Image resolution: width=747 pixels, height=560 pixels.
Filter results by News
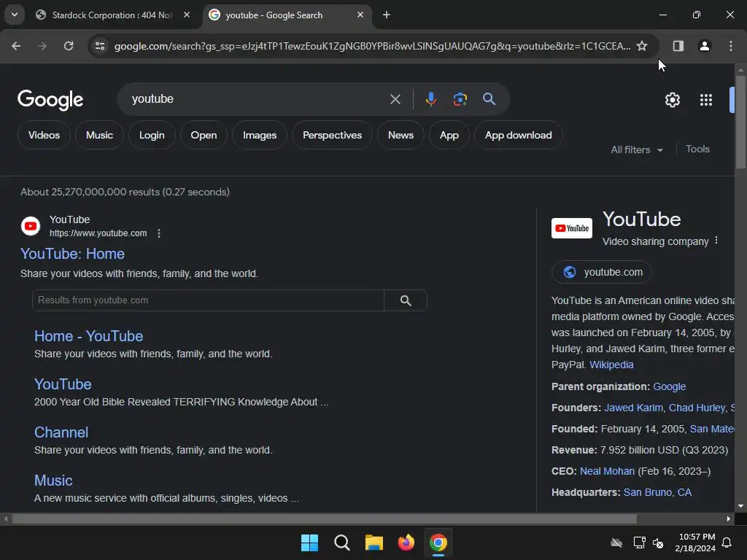[400, 135]
